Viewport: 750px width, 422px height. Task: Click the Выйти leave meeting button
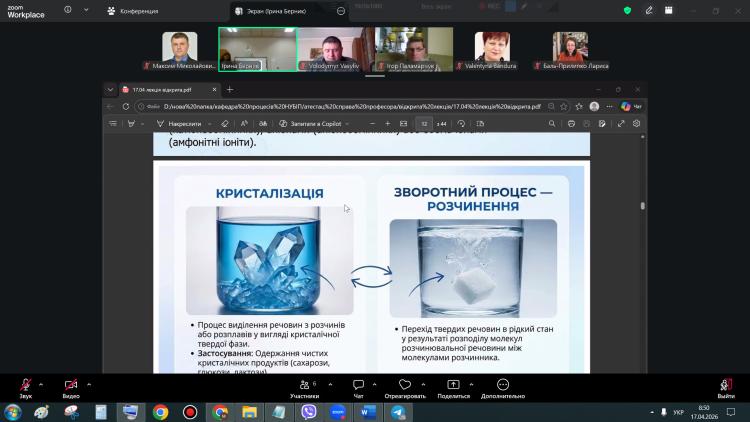click(x=726, y=388)
